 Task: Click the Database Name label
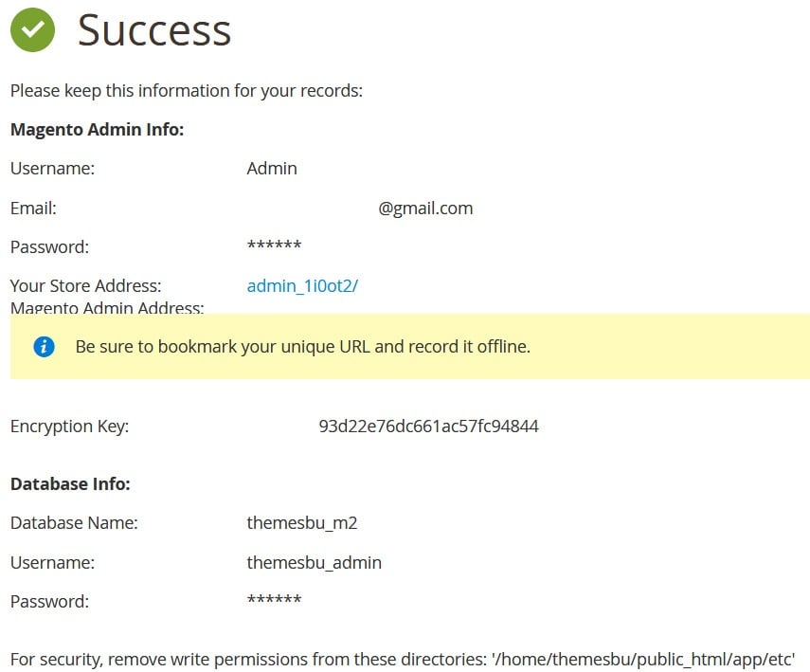pyautogui.click(x=74, y=523)
